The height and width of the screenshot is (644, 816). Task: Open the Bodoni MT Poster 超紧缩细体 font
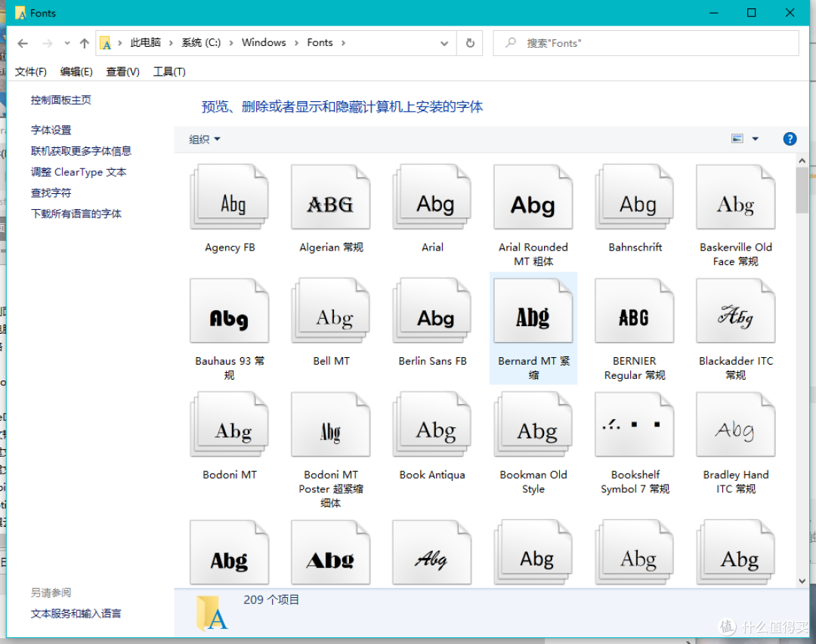point(330,424)
